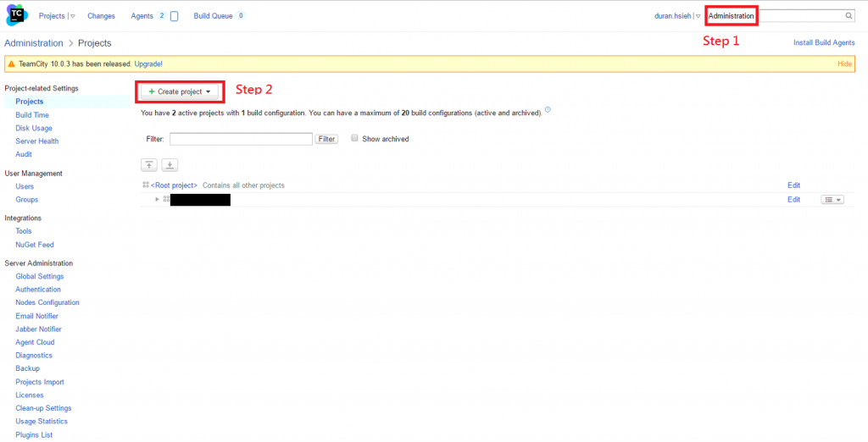Open Agent Cloud settings

tap(35, 342)
